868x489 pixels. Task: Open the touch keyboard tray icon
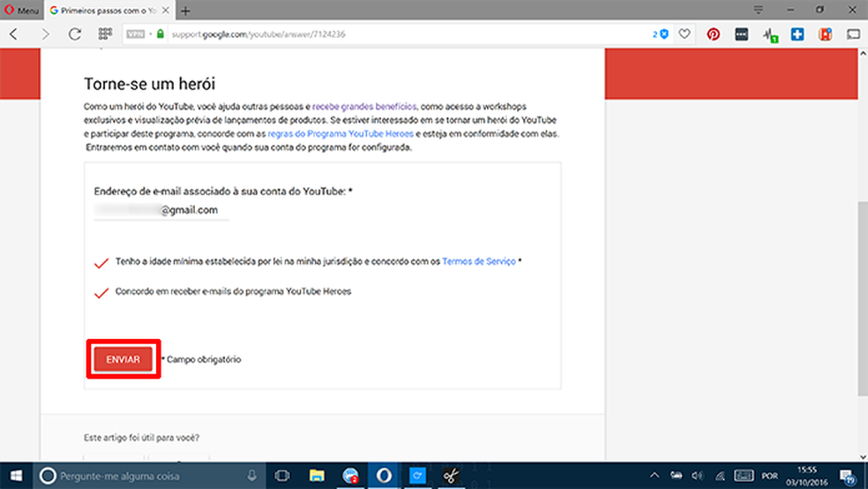[744, 476]
